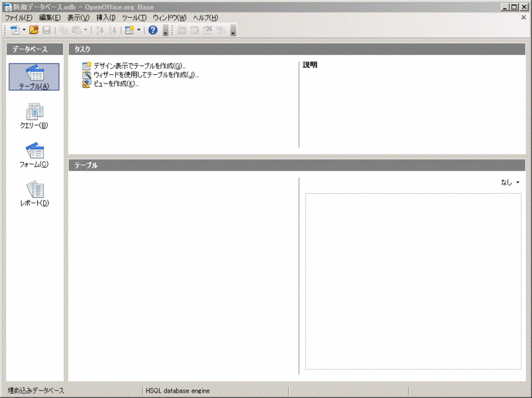Image resolution: width=532 pixels, height=398 pixels.
Task: Open the Paste dropdown arrow
Action: 85,31
